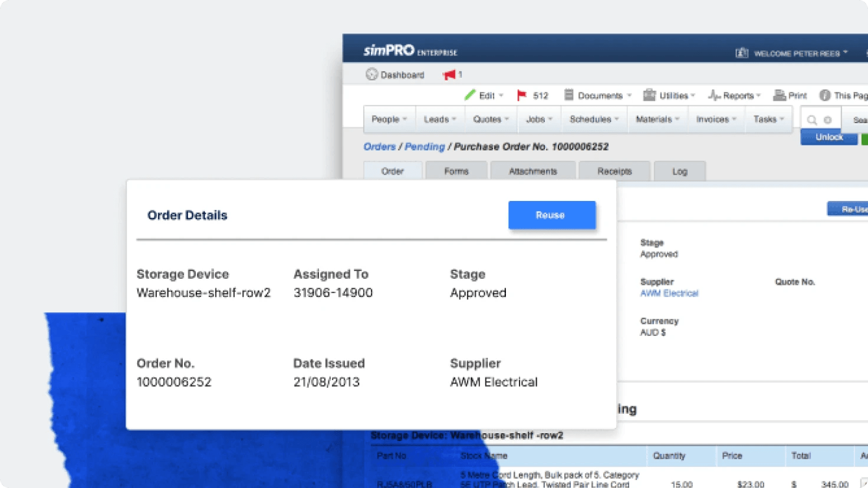Open the Invoices menu

(714, 119)
